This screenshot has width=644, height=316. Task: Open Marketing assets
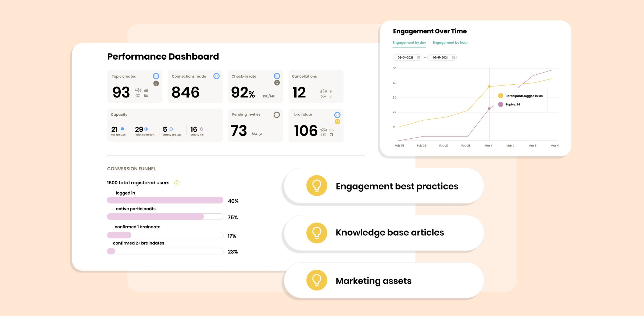pos(374,280)
